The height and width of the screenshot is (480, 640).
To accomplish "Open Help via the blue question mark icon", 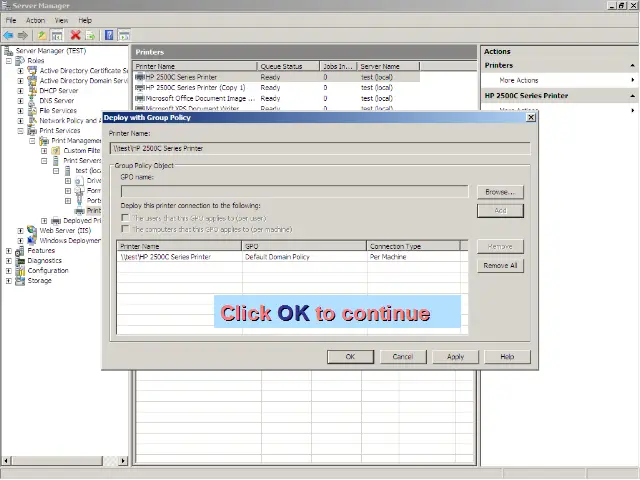I will tap(109, 35).
